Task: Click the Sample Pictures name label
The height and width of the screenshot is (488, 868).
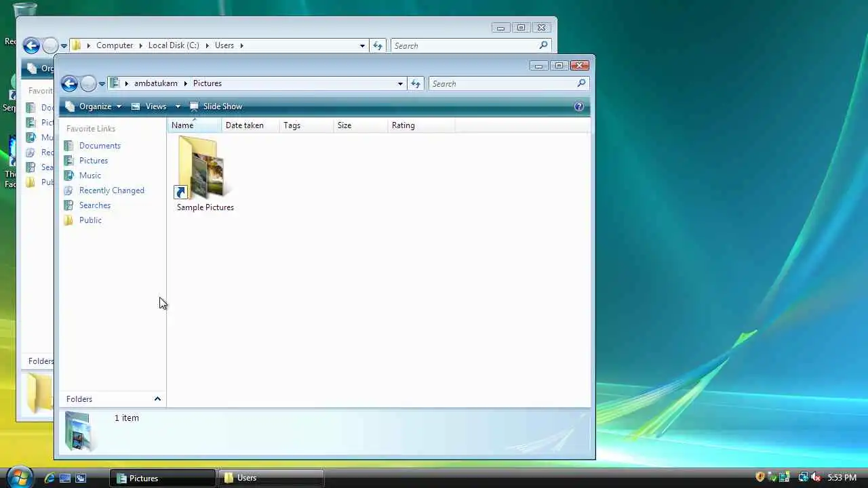Action: coord(205,207)
